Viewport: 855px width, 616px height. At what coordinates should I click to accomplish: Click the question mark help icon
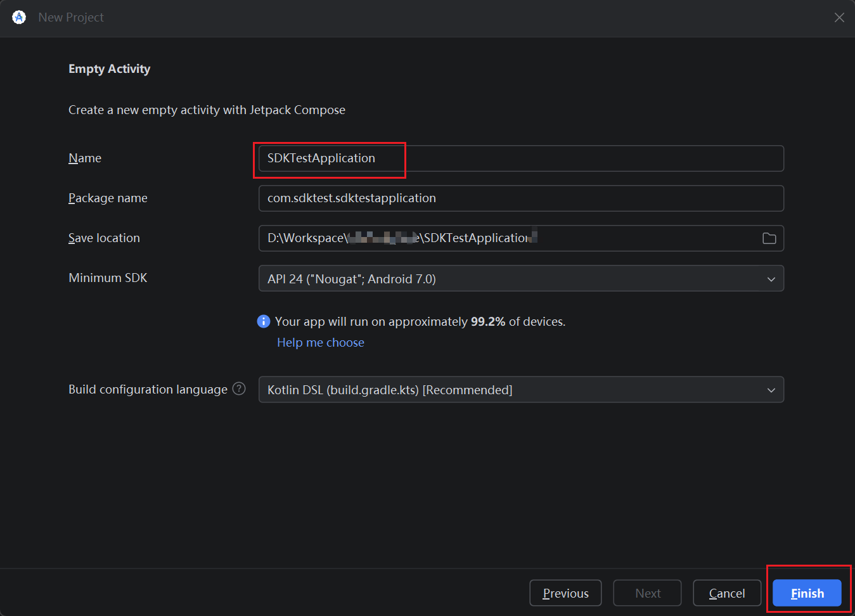239,389
